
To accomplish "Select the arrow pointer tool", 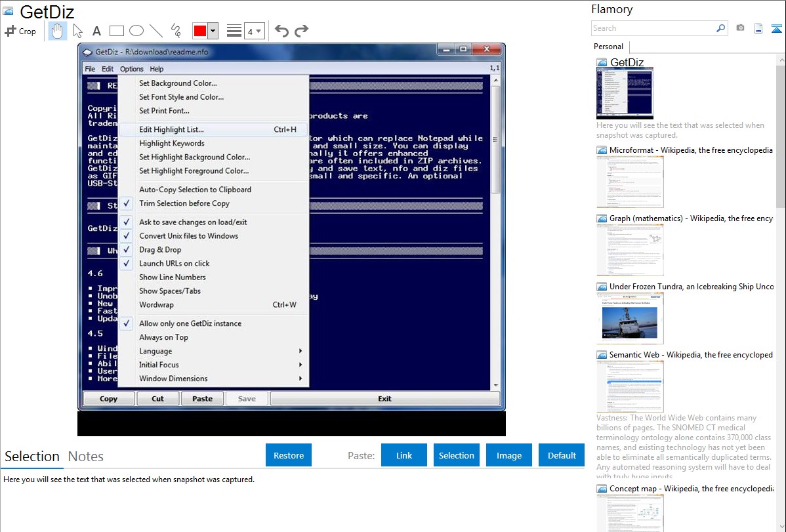I will 77,31.
